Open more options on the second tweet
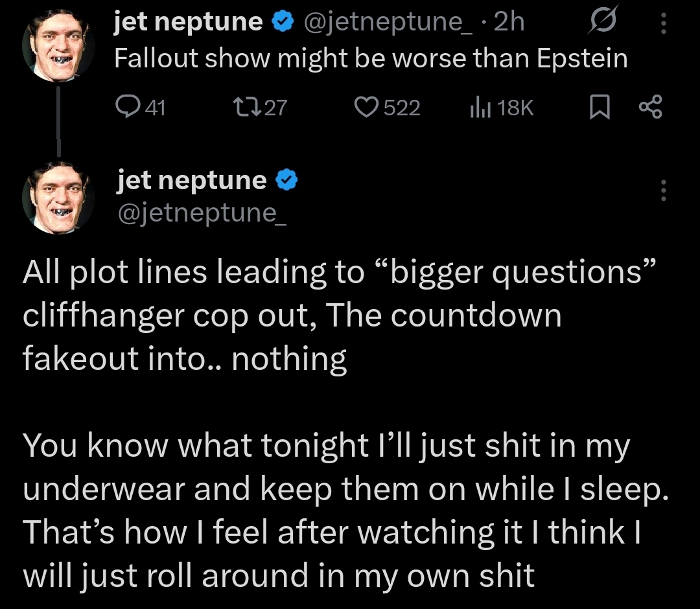The height and width of the screenshot is (609, 700). (x=662, y=190)
